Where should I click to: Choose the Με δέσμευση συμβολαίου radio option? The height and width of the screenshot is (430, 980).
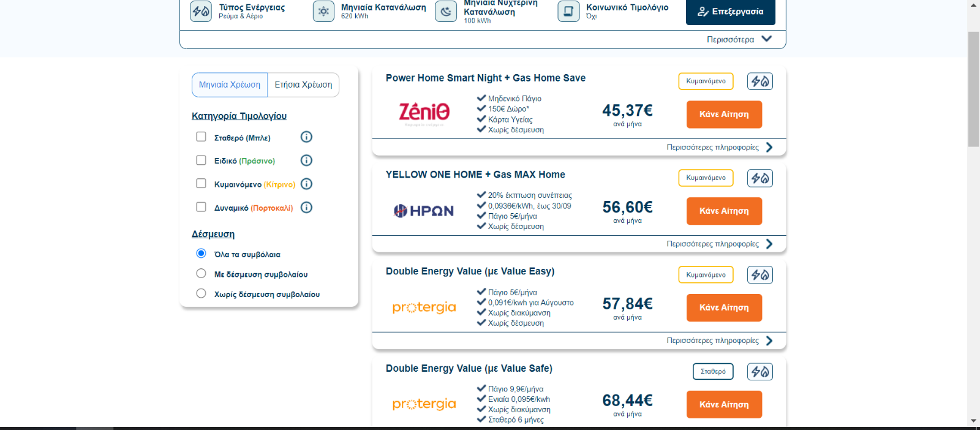click(x=201, y=273)
